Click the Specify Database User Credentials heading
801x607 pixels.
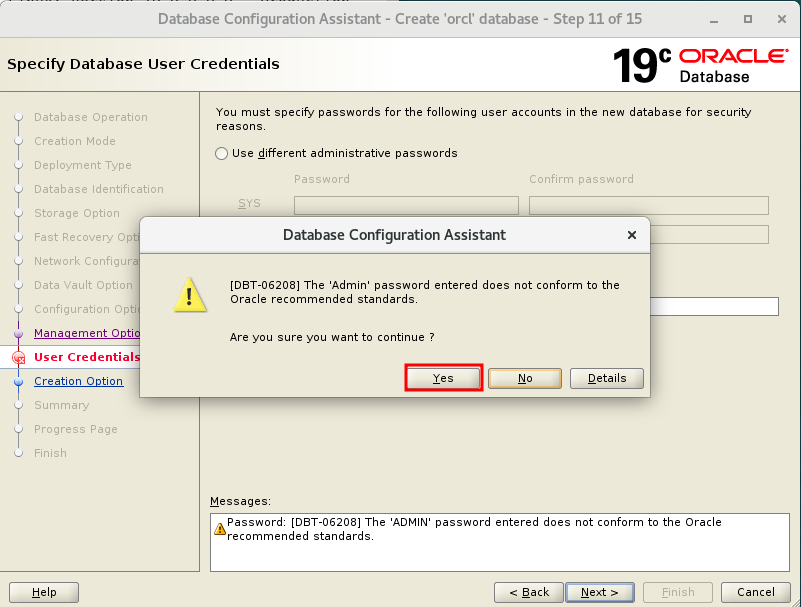click(143, 64)
